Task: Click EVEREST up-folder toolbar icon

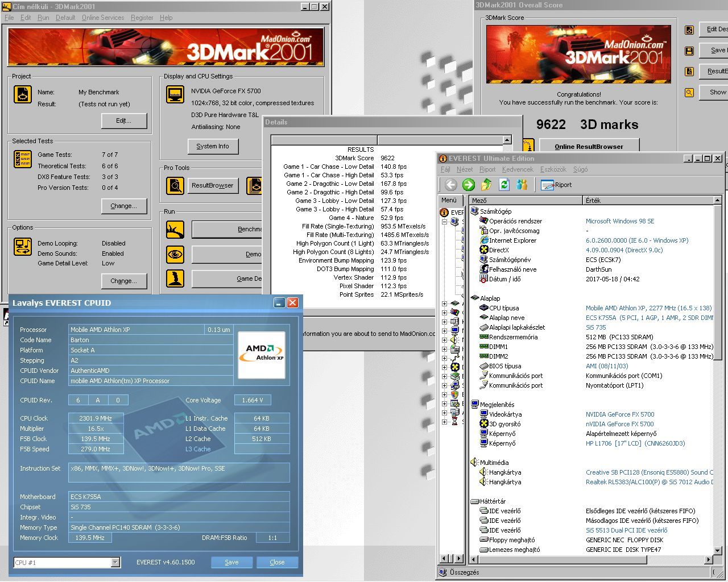Action: pos(486,185)
